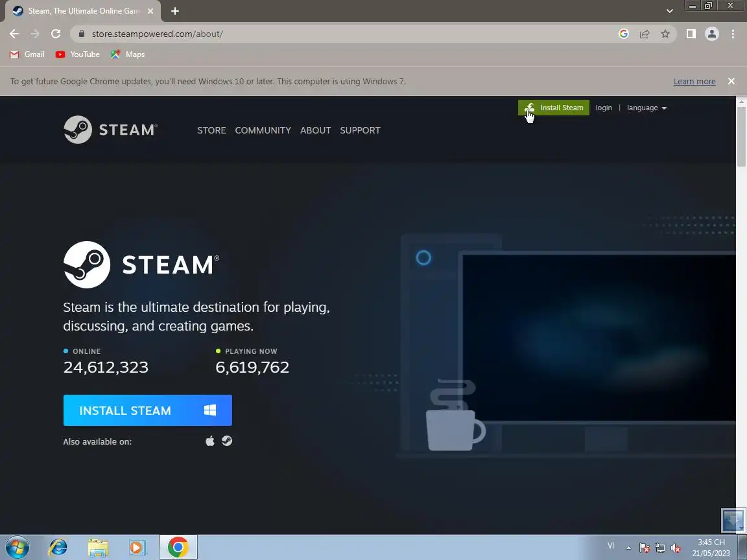
Task: Reload the Steam page
Action: click(x=56, y=34)
